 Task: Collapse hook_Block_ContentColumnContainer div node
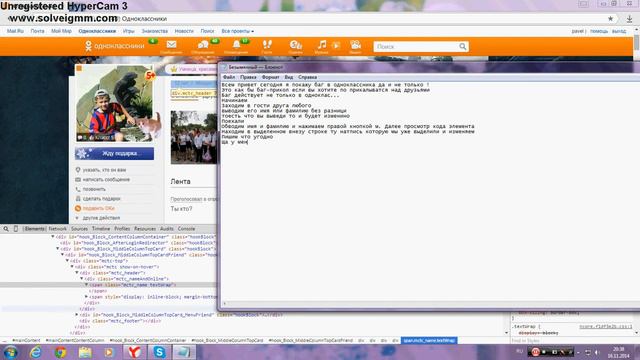pos(53,237)
